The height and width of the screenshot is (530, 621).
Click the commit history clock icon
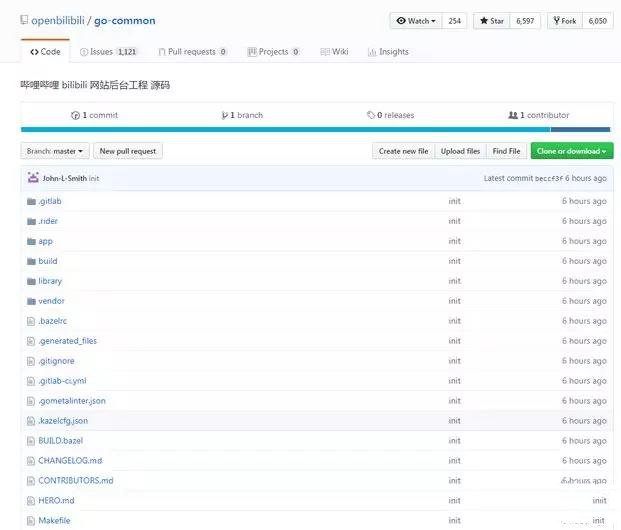pos(75,115)
